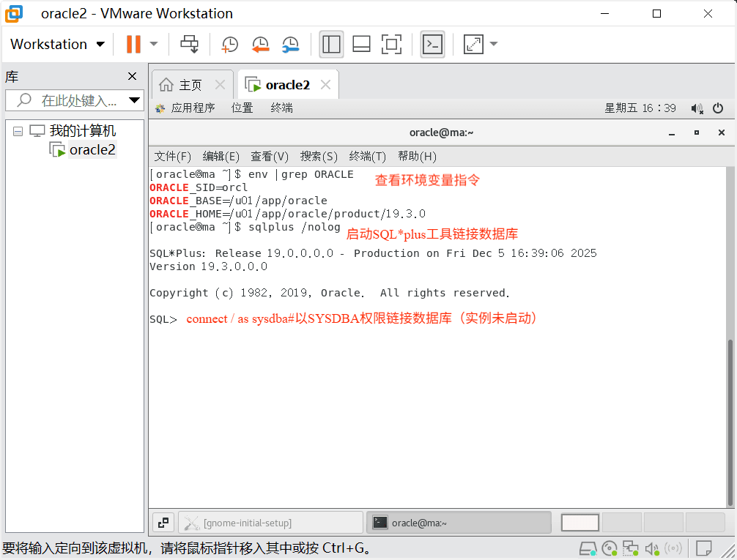Open the snapshot manager
Viewport: 737px width, 560px height.
point(290,44)
